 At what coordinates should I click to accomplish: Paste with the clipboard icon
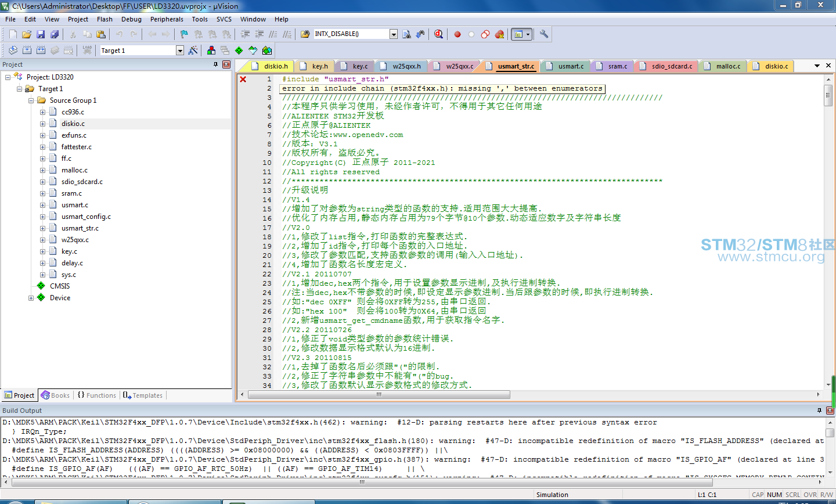coord(101,34)
